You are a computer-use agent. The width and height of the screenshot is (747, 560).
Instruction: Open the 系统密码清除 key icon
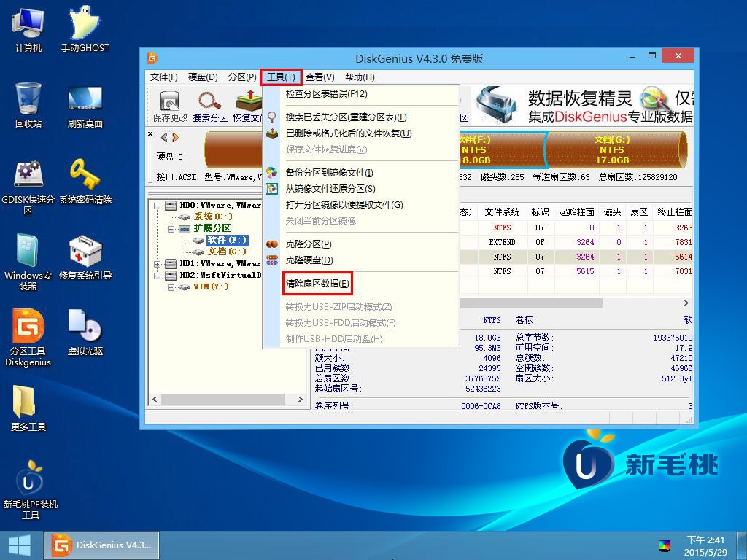(x=85, y=182)
